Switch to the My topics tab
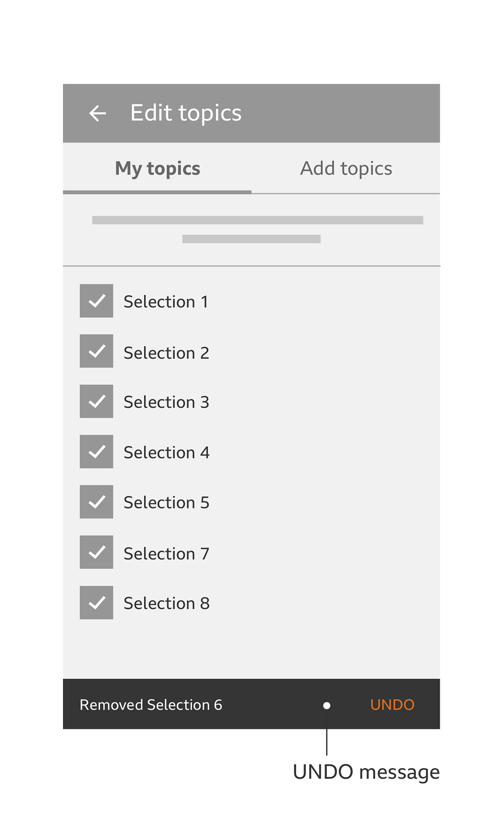Image resolution: width=504 pixels, height=814 pixels. tap(157, 169)
